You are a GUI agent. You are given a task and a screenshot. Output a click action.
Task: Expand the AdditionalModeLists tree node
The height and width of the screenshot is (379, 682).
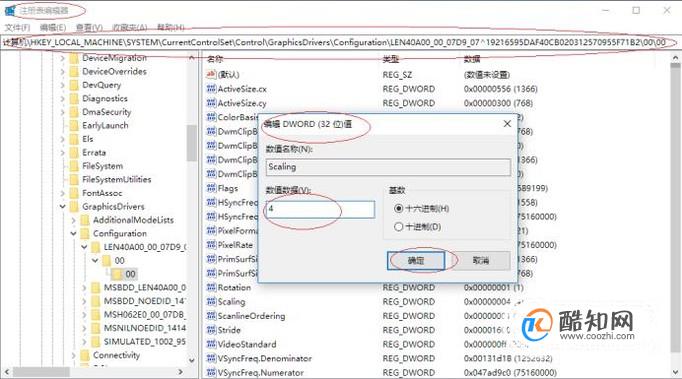pos(74,220)
